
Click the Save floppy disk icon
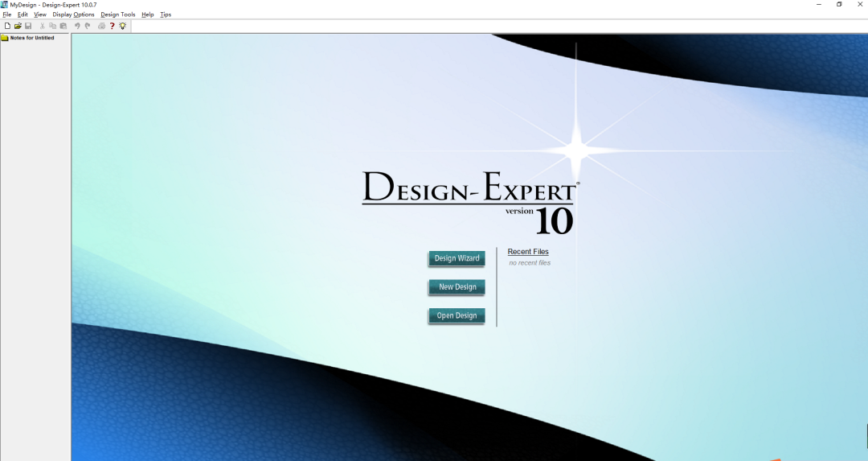pyautogui.click(x=28, y=26)
